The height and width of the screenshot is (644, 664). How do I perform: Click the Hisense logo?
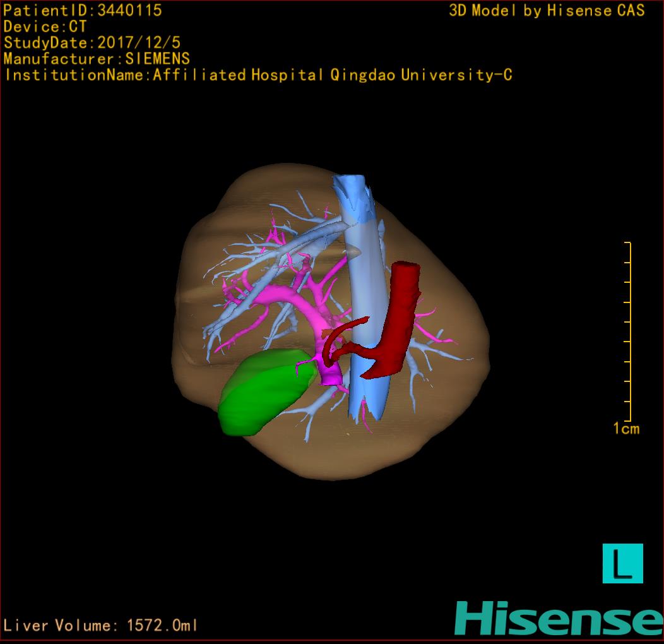558,617
